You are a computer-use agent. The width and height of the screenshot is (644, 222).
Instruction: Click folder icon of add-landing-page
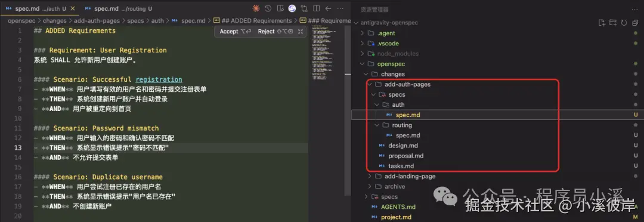point(378,177)
